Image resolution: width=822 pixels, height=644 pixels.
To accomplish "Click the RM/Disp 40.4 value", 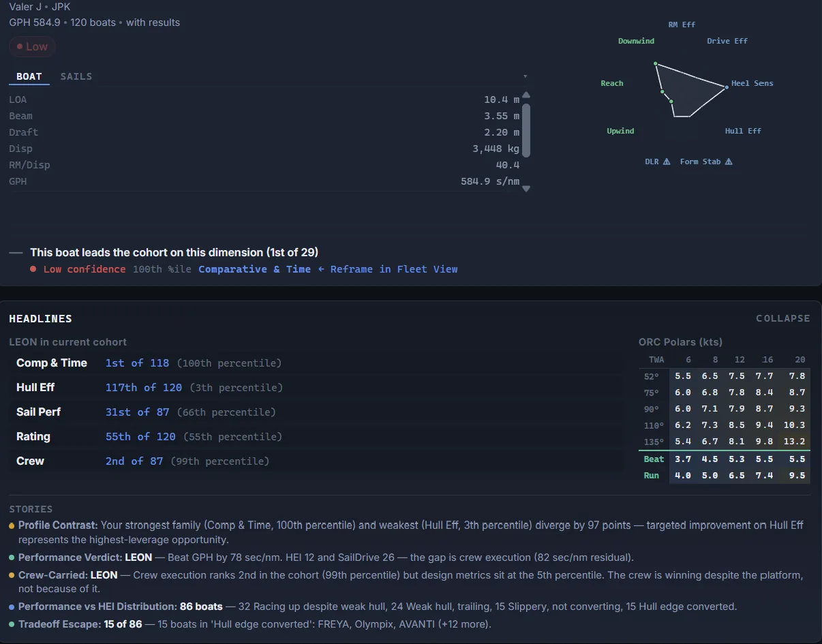I will (508, 165).
